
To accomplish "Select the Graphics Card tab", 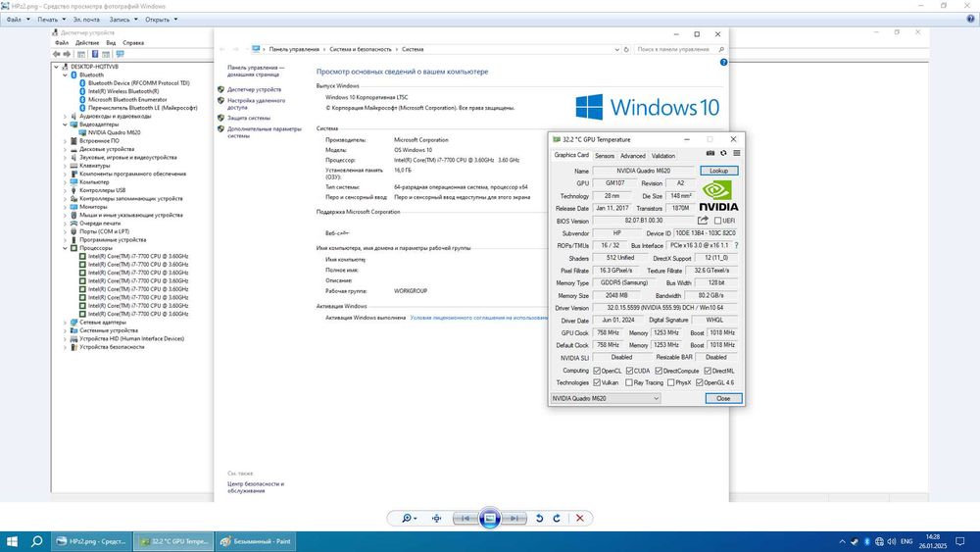I will (x=571, y=155).
